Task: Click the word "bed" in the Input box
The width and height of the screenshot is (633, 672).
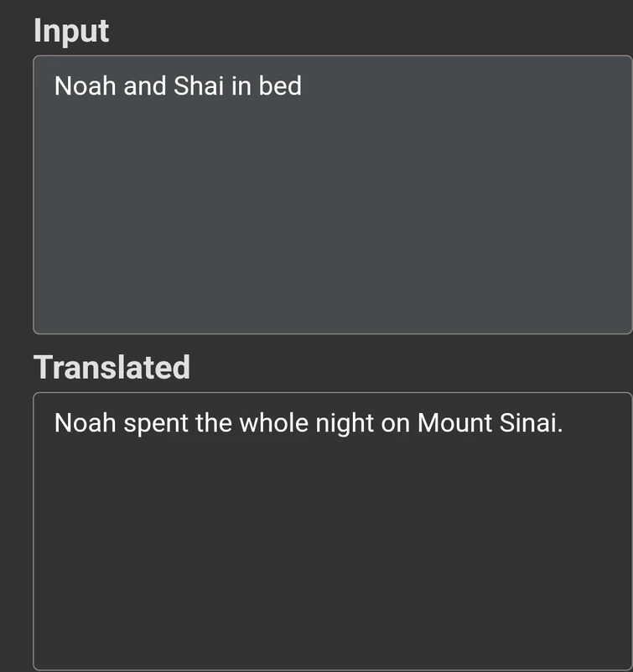Action: click(280, 86)
